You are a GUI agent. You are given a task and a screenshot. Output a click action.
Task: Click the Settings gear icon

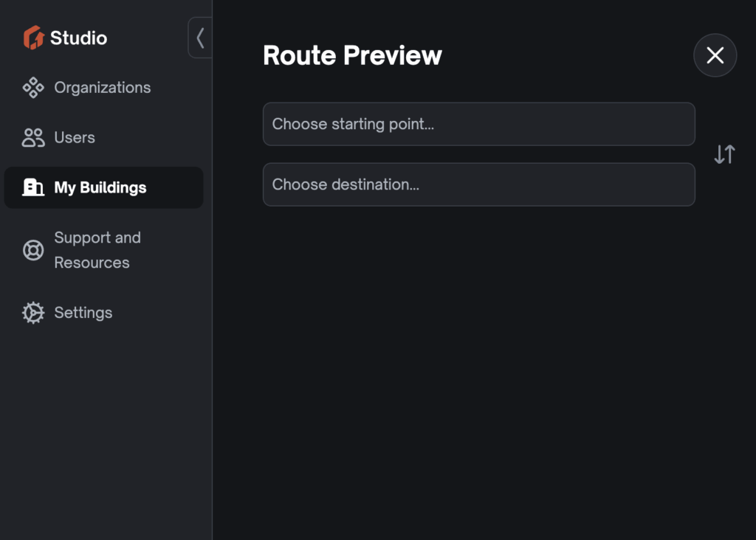(33, 313)
